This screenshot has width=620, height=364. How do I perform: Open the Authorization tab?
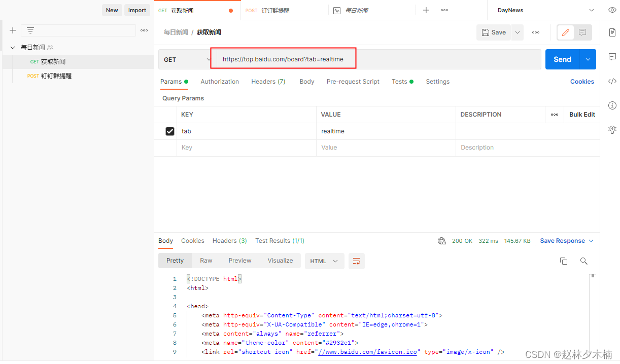220,82
